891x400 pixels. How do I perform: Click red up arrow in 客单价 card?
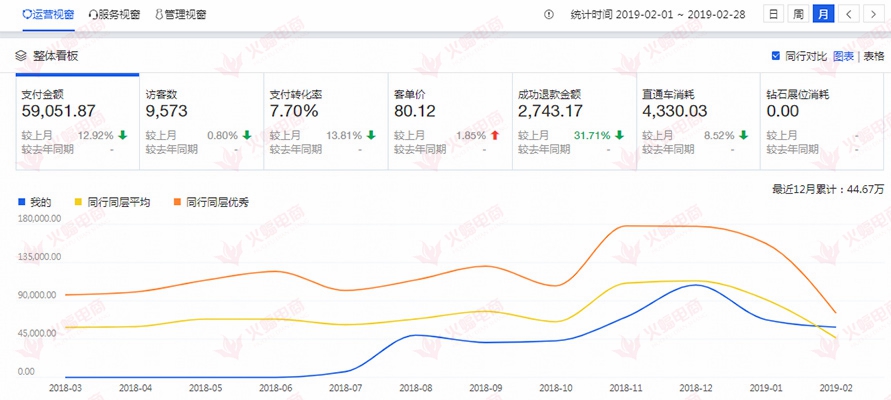tap(493, 135)
